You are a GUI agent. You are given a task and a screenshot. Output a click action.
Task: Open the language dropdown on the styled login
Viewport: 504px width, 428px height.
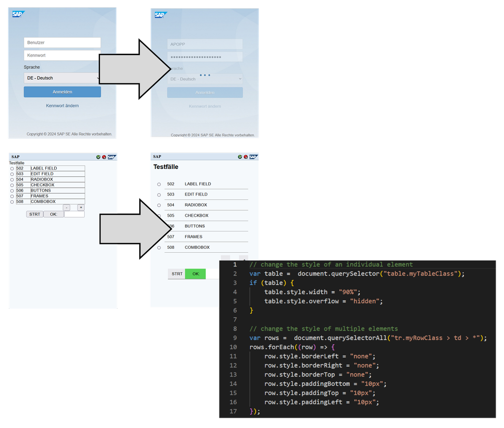[204, 79]
